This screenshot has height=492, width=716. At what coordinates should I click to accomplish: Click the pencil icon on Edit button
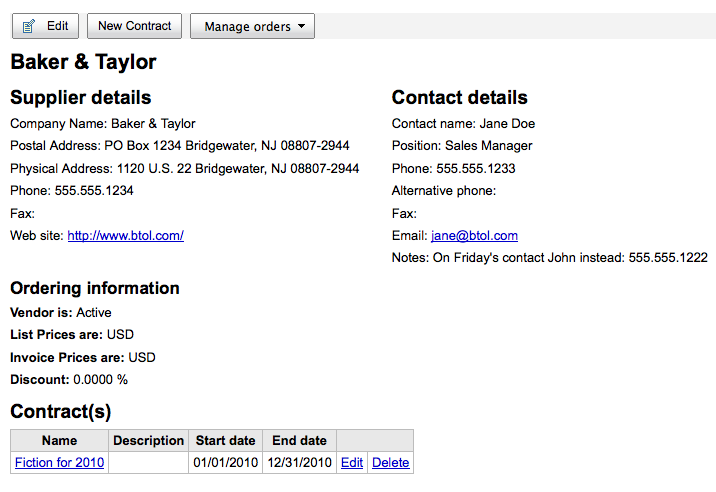[29, 26]
